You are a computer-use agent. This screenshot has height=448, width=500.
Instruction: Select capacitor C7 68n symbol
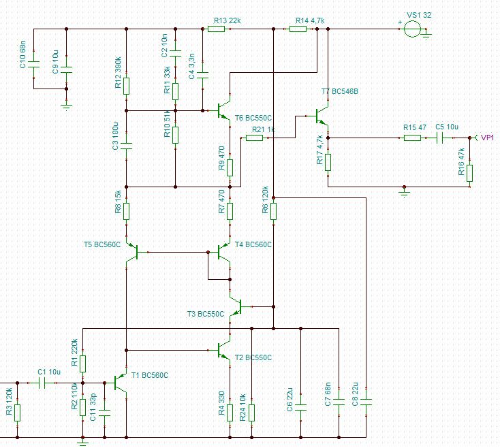click(x=339, y=402)
